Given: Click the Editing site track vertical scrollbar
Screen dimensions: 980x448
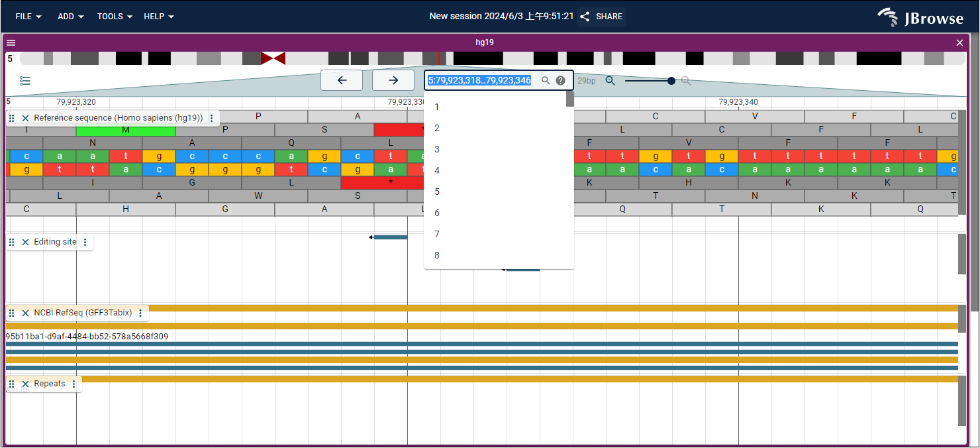Looking at the screenshot, I should 962,254.
